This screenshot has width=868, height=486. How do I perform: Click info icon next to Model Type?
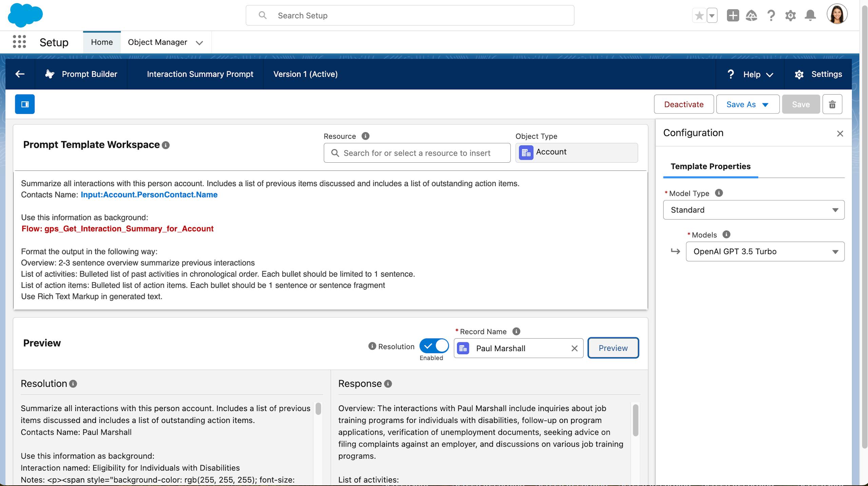pos(719,193)
